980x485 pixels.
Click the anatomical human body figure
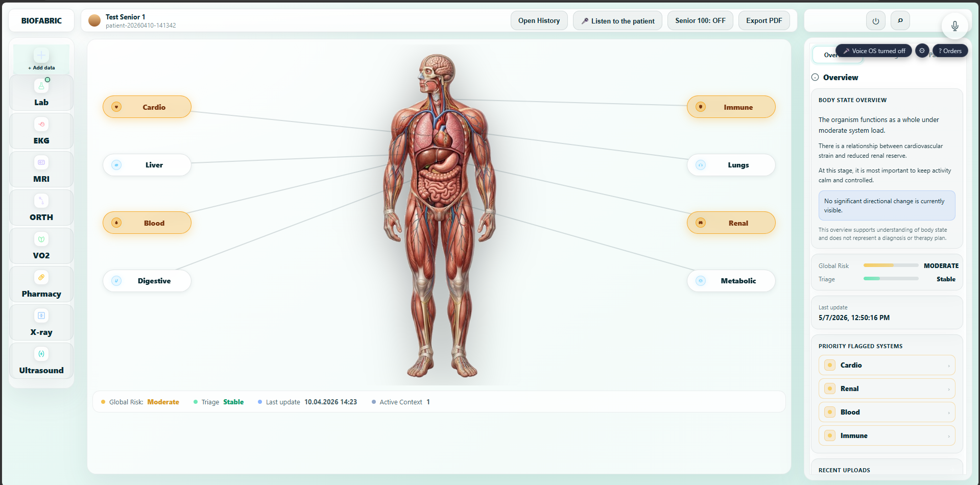[440, 215]
